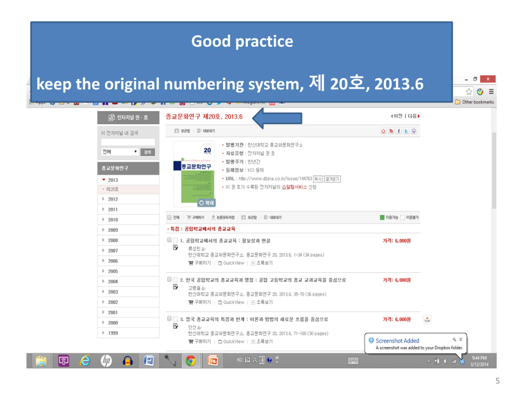Viewport: 532px width, 399px height.
Task: Click the page vertical scrollbar
Action: click(x=494, y=170)
